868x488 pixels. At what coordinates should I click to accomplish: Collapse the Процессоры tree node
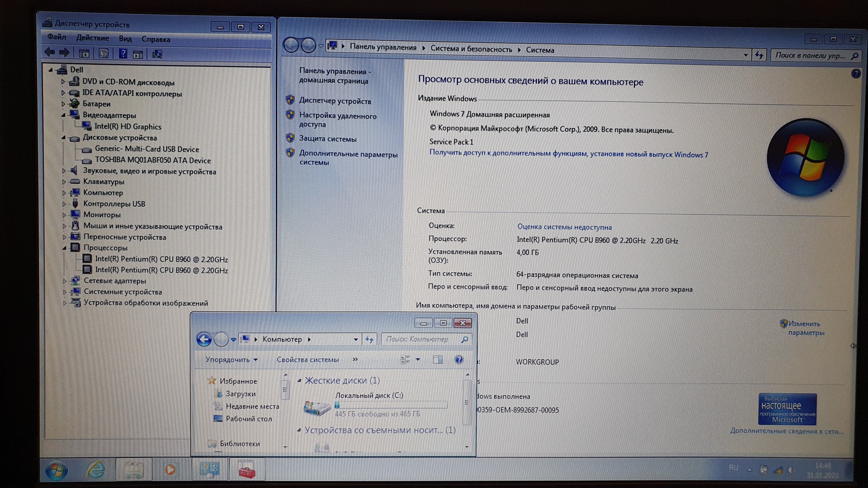tap(64, 248)
